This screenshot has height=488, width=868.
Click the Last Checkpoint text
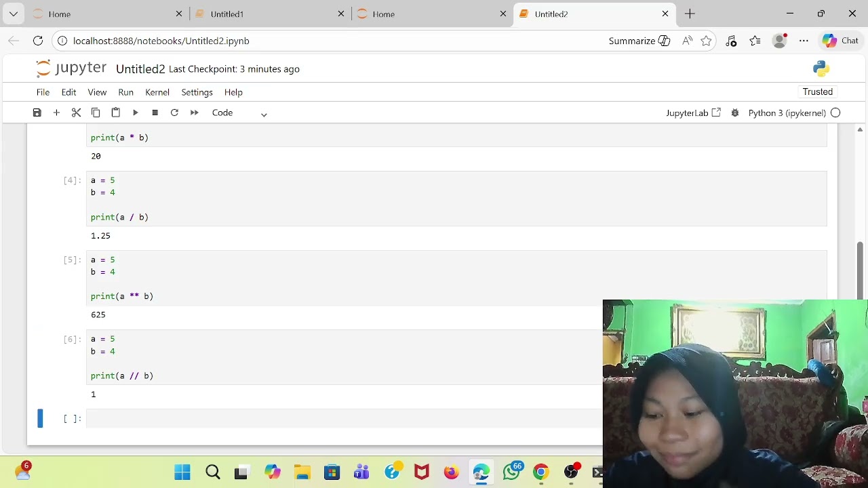click(234, 69)
